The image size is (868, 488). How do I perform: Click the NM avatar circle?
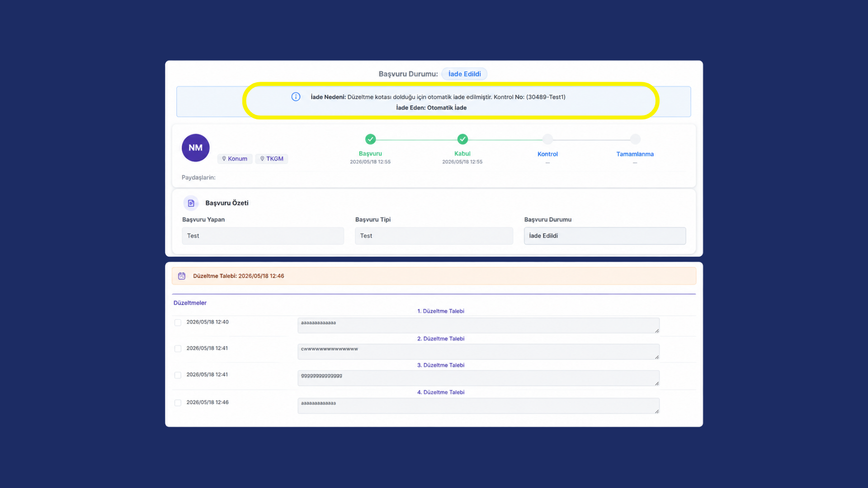[x=195, y=148]
